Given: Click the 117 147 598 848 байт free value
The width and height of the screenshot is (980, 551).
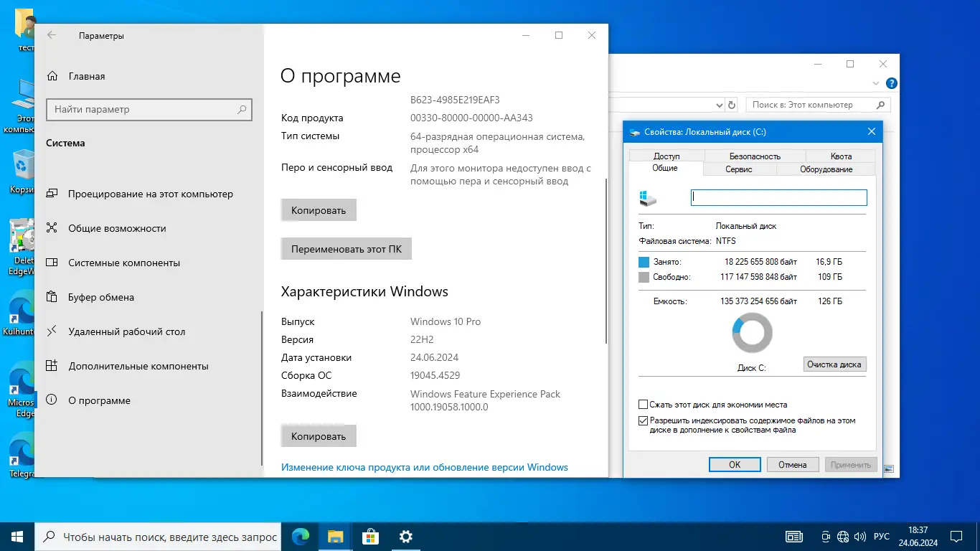Looking at the screenshot, I should click(758, 277).
